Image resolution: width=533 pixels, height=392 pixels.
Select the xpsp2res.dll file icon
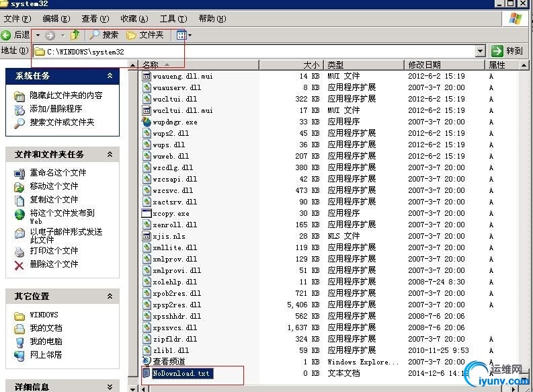147,305
